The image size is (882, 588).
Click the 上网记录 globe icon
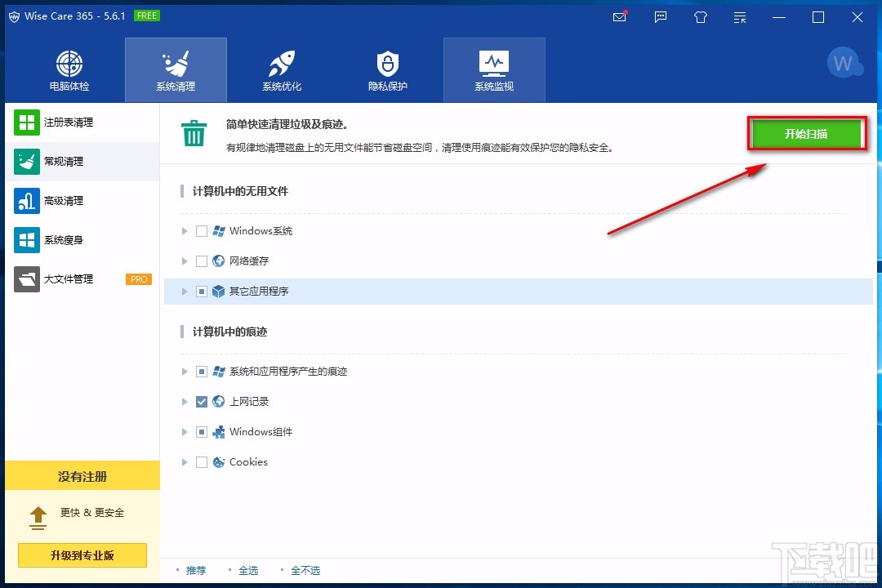click(x=219, y=402)
